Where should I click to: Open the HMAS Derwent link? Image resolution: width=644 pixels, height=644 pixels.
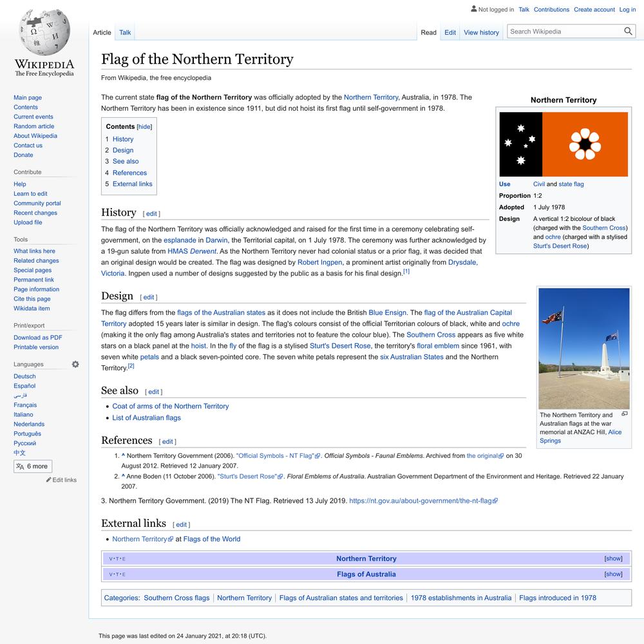point(192,251)
